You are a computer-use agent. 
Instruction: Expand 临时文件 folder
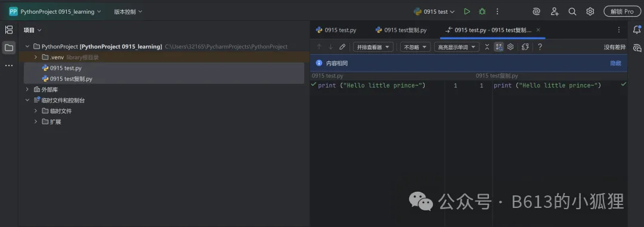click(36, 110)
